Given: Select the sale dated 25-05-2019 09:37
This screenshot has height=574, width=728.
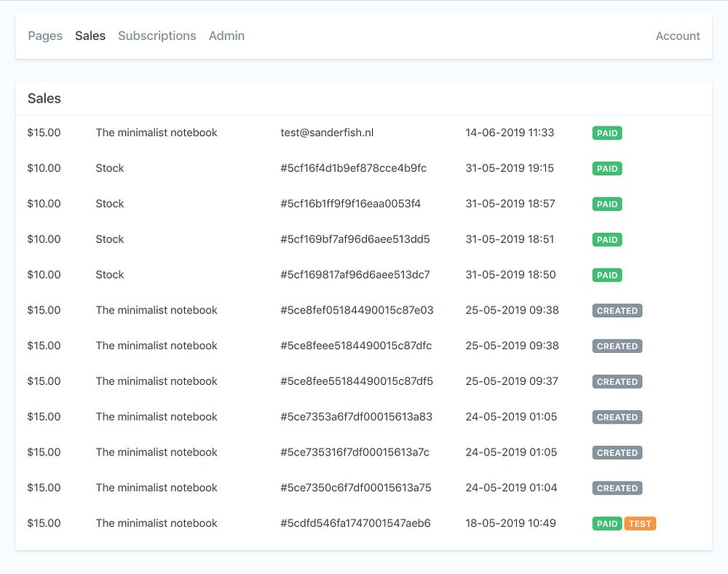Looking at the screenshot, I should pyautogui.click(x=363, y=381).
